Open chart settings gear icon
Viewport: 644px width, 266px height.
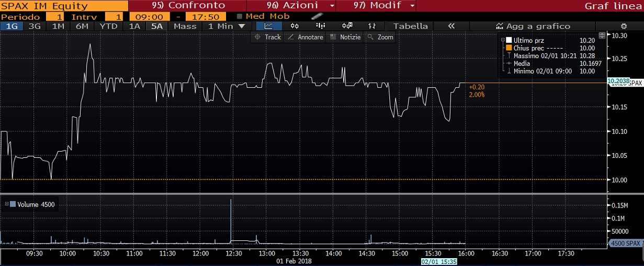623,26
